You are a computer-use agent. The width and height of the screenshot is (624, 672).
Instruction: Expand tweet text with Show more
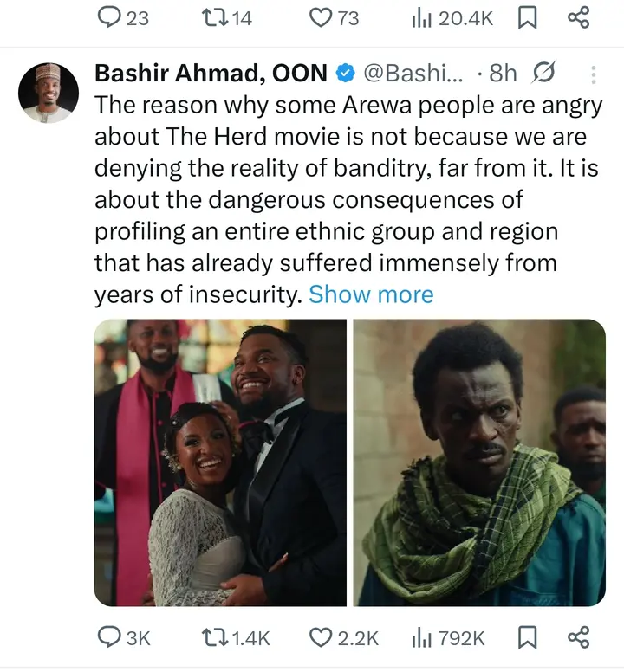(371, 294)
